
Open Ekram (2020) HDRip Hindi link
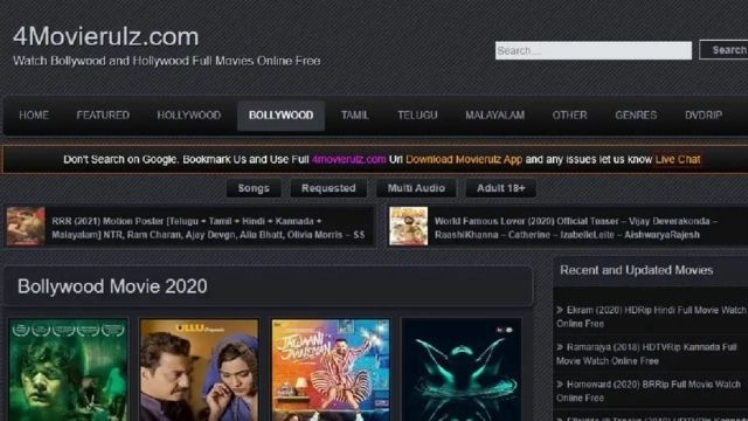(651, 317)
